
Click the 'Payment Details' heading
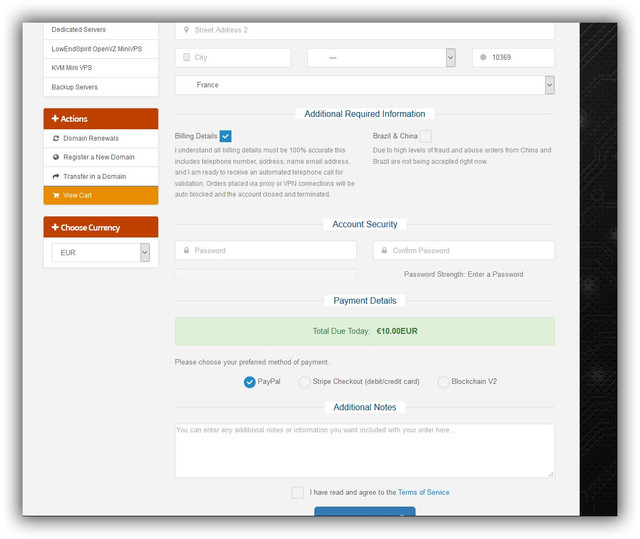tap(364, 301)
